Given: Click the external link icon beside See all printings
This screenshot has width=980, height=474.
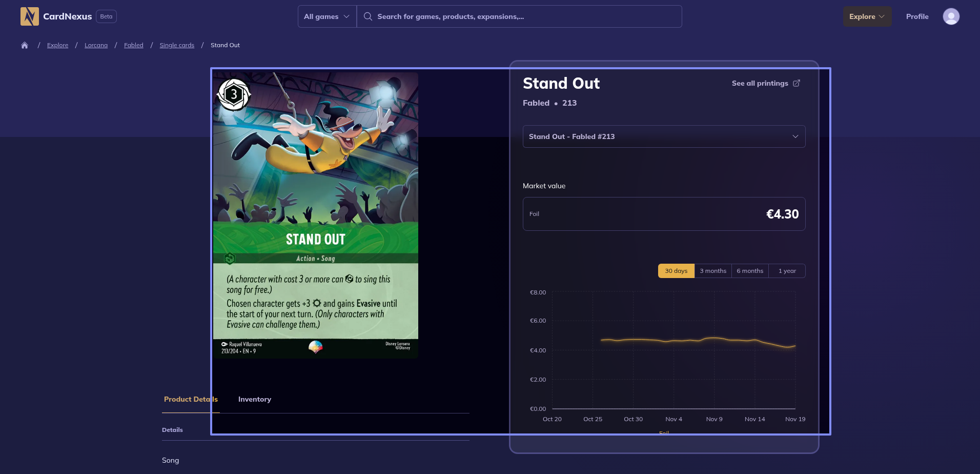Looking at the screenshot, I should click(x=797, y=83).
